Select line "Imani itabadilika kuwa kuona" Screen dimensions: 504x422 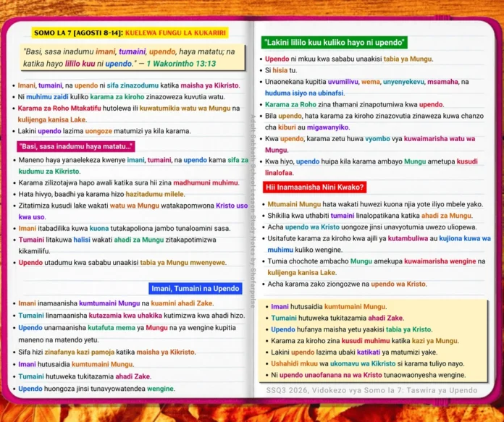[125, 229]
